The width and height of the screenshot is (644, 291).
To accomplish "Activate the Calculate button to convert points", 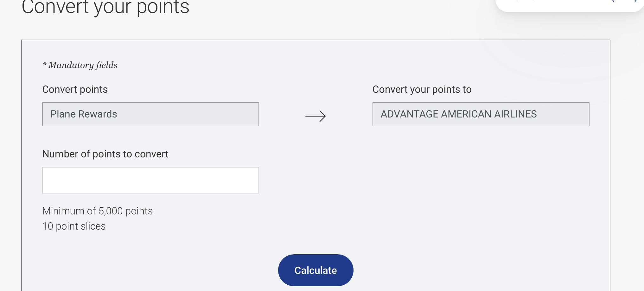I will click(316, 270).
